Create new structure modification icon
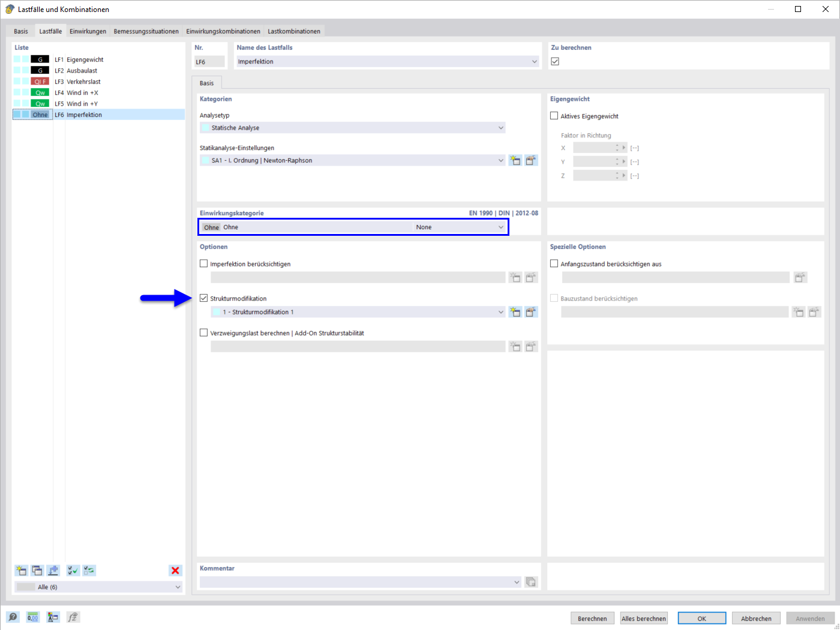The width and height of the screenshot is (840, 630). (x=515, y=312)
